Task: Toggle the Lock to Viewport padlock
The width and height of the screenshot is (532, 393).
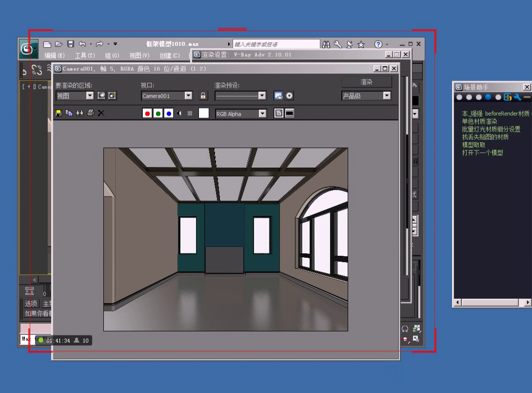Action: click(x=203, y=96)
